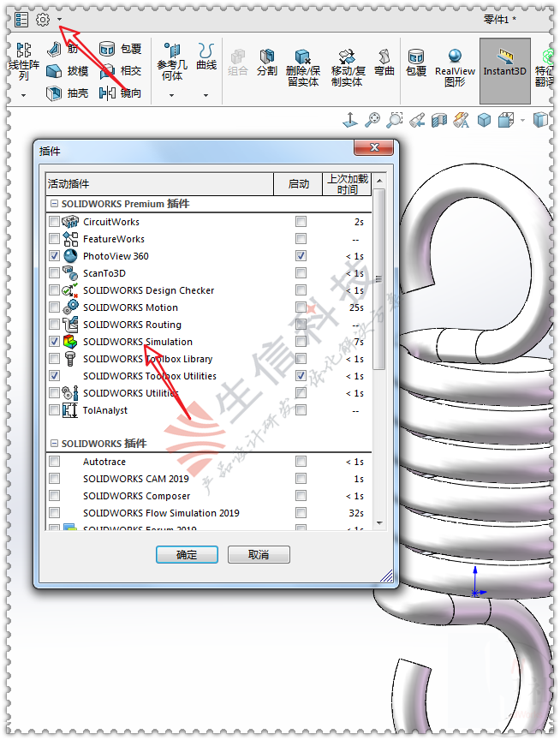Select the SOLIDWORKS Composer row text
Screen dimensions: 560x740
click(x=136, y=496)
